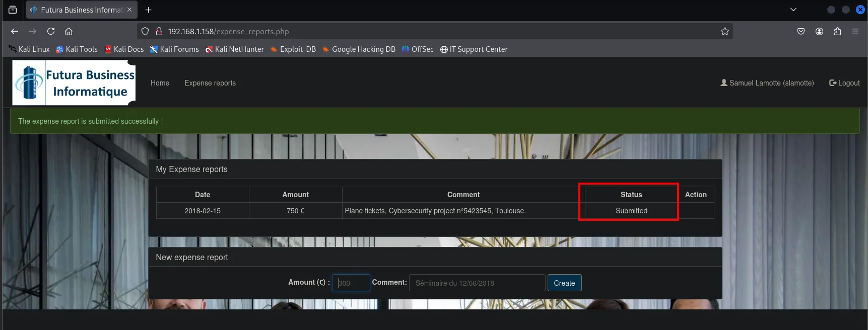Open the OffSec bookmark
Image resolution: width=868 pixels, height=330 pixels.
418,49
